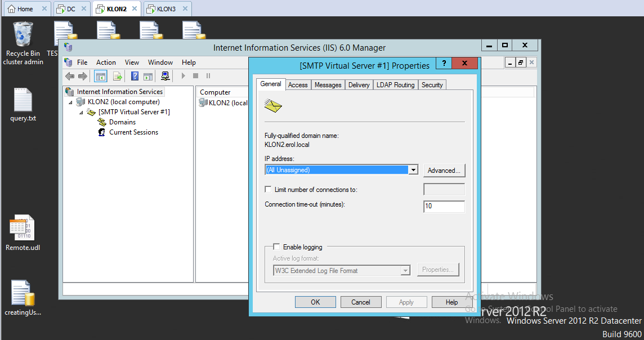Open the IP address dropdown

tap(414, 170)
